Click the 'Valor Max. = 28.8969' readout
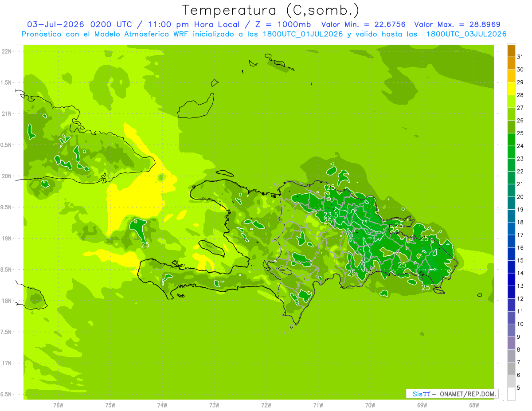The image size is (532, 411). click(458, 24)
